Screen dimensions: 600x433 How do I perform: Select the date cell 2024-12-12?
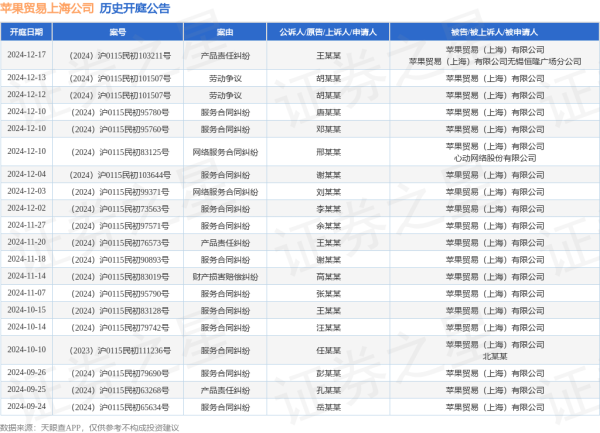point(26,94)
